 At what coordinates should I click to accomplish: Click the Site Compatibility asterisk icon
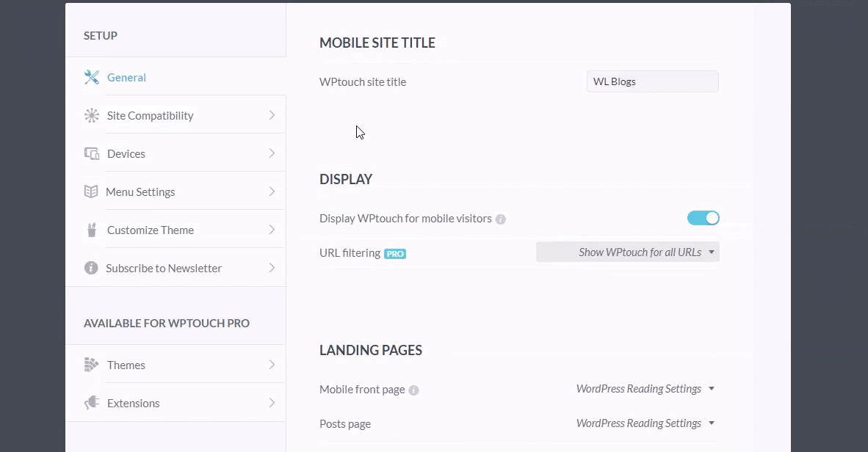(x=91, y=116)
